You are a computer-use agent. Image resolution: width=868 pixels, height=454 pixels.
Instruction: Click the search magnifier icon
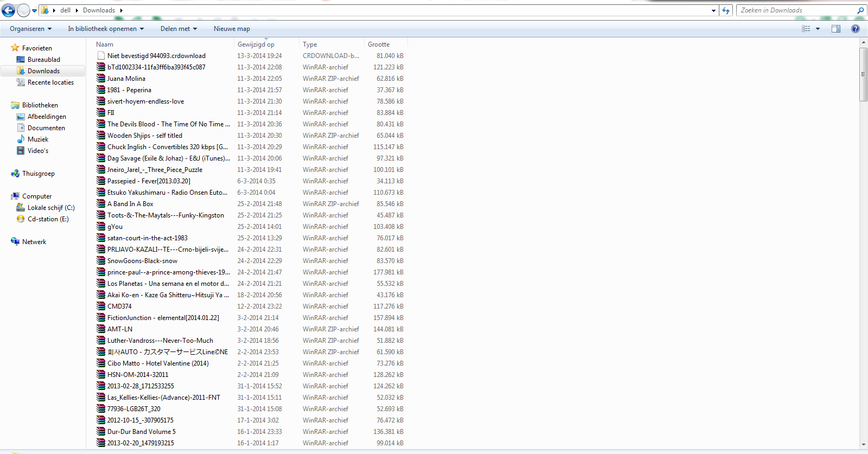pos(860,10)
